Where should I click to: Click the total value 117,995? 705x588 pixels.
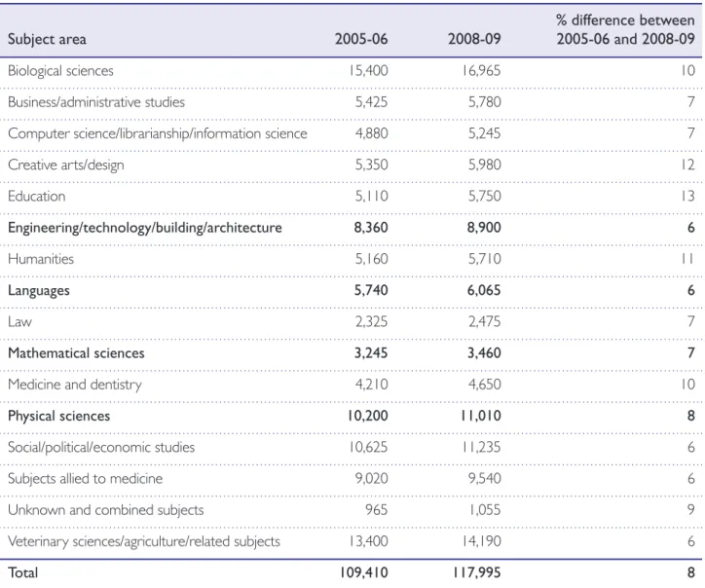point(476,572)
